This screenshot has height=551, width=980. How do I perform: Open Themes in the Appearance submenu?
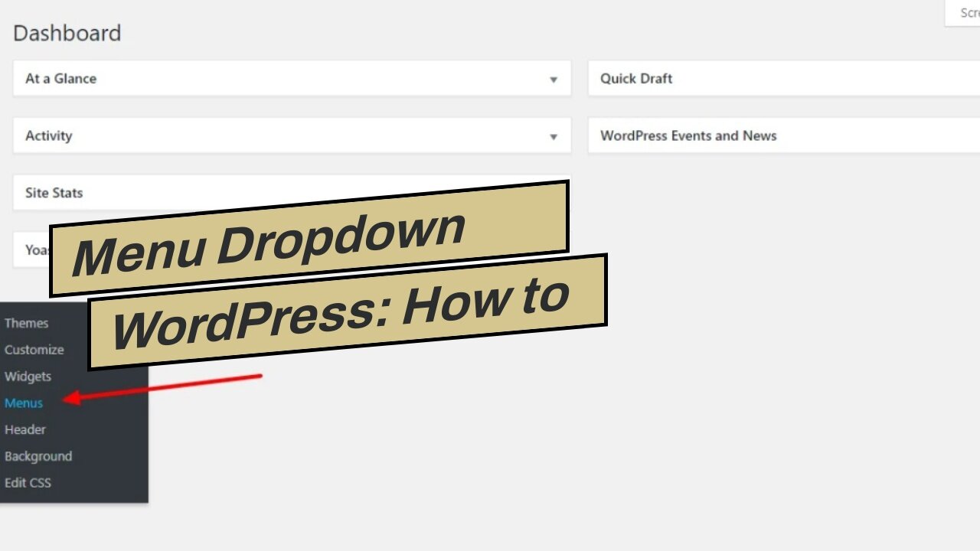tap(26, 323)
